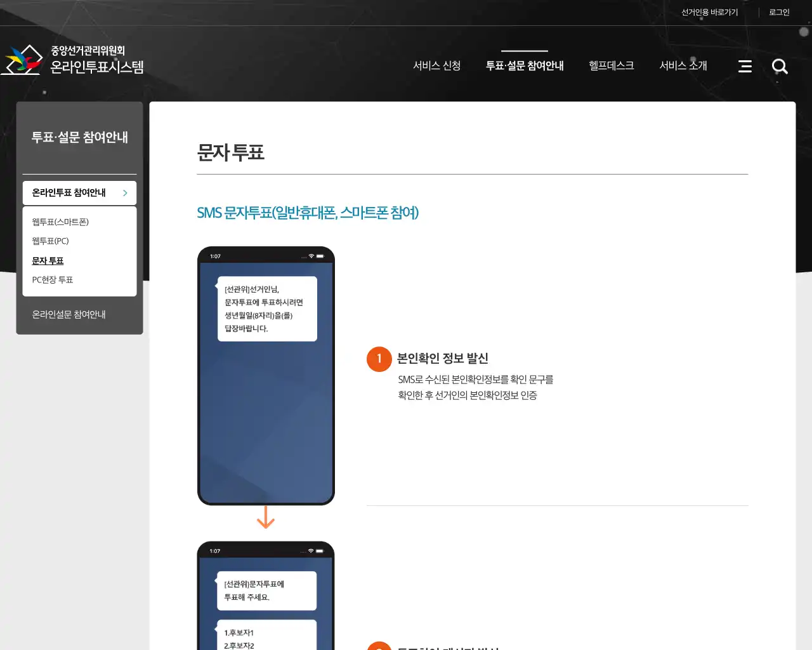Click the 로그인 link
The image size is (812, 650).
[x=779, y=11]
